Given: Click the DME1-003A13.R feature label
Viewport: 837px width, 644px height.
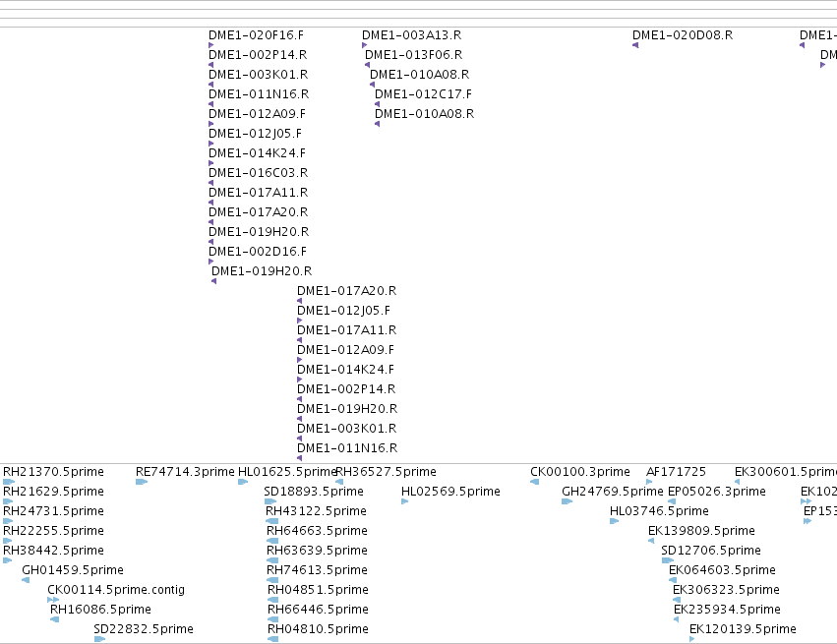Looking at the screenshot, I should click(x=411, y=35).
